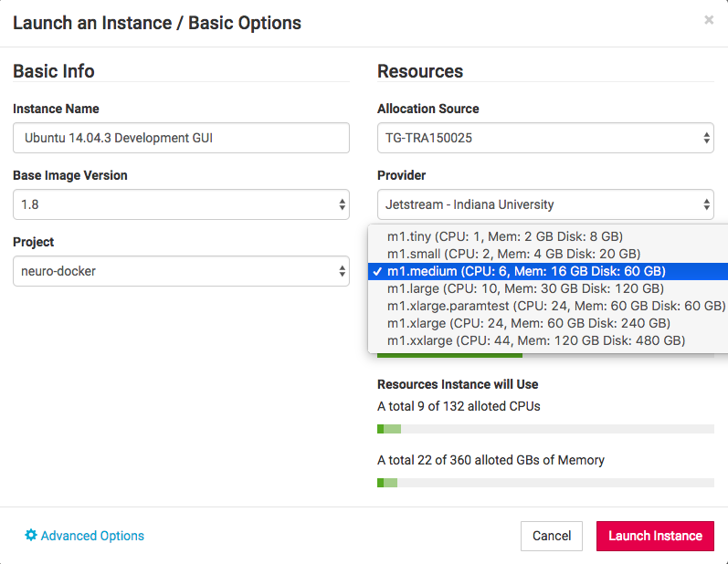The height and width of the screenshot is (564, 728).
Task: Open the Provider dropdown for Jetstream
Action: click(545, 204)
